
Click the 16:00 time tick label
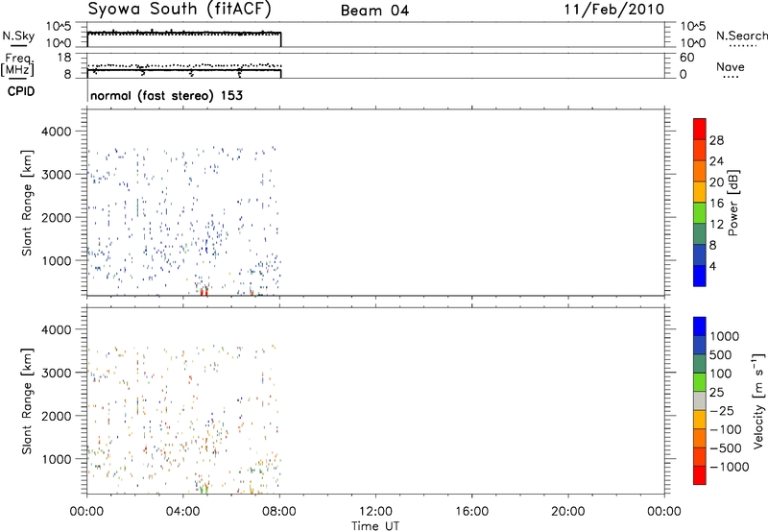point(471,512)
